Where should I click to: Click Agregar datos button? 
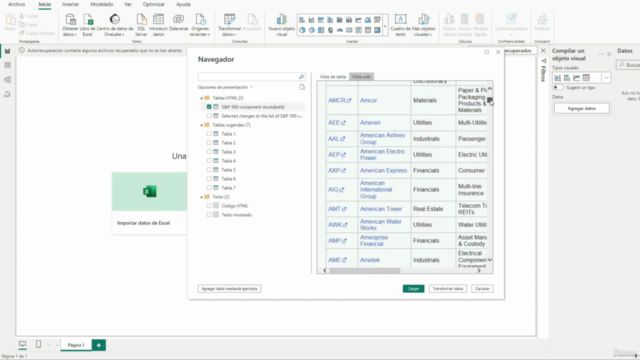[581, 108]
